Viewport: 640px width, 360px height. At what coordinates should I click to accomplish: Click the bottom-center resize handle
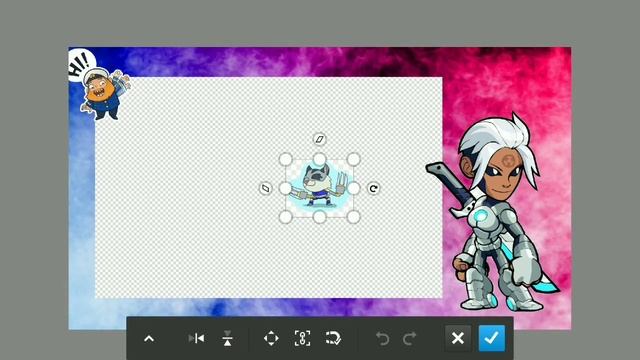(x=320, y=217)
